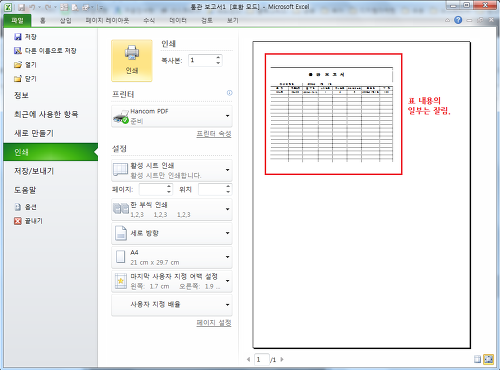Go to previous preview page
500x370 pixels.
248,359
